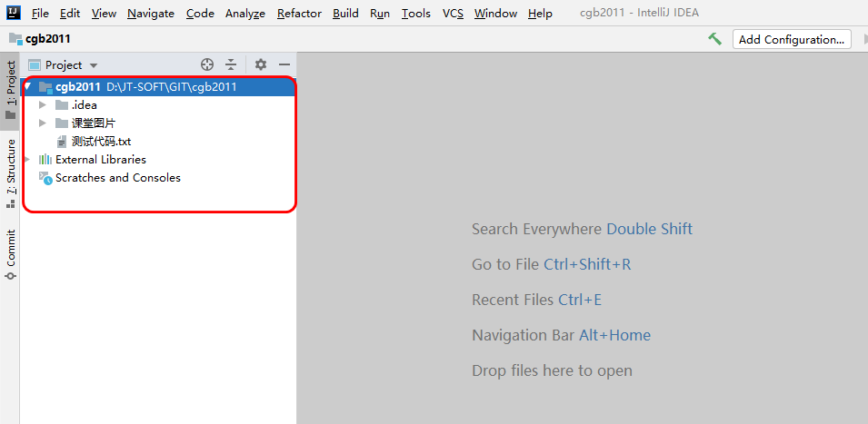Click the Collapse All icon in Project panel
Viewport: 868px width, 424px height.
click(x=231, y=64)
